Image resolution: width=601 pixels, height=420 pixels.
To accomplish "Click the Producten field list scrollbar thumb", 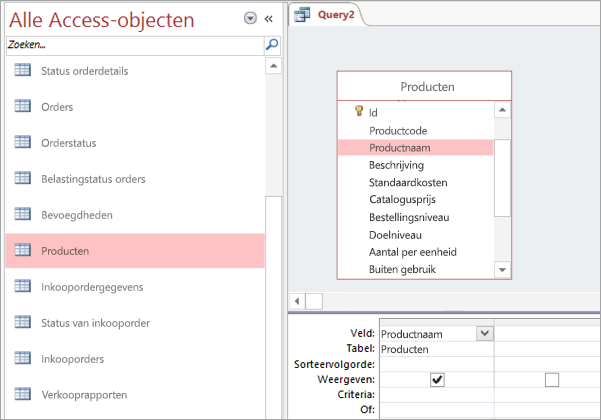I will point(502,178).
